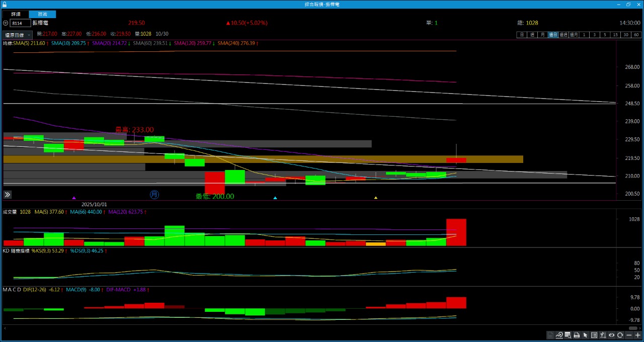
Task: Select the 技術 tab
Action: pos(42,15)
